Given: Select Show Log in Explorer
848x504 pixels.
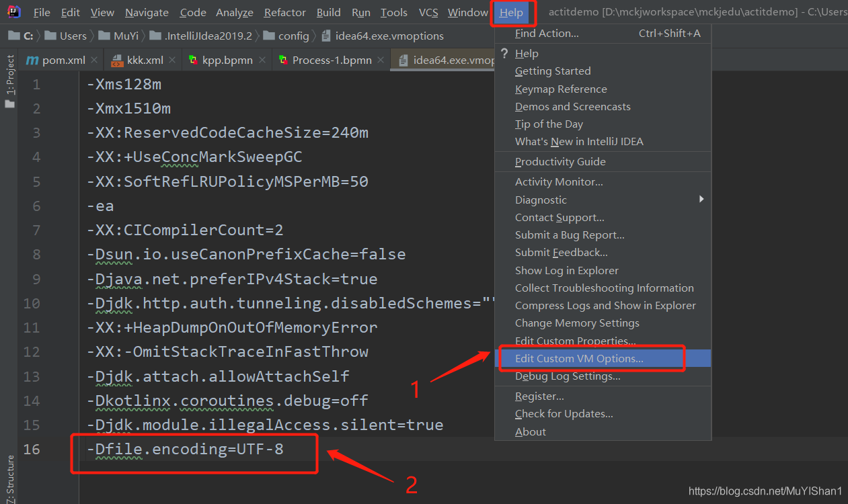Looking at the screenshot, I should coord(603,270).
